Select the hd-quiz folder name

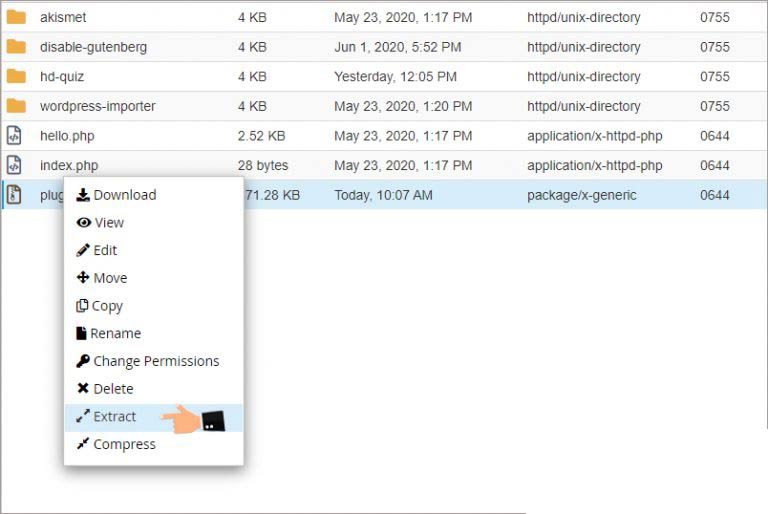coord(62,76)
